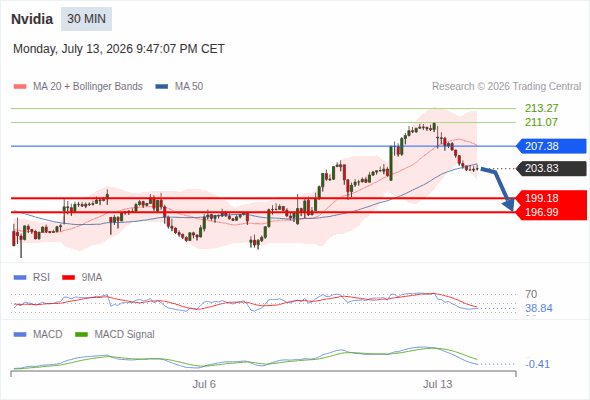
Task: Click the 211.07 resistance level label
Action: [541, 122]
